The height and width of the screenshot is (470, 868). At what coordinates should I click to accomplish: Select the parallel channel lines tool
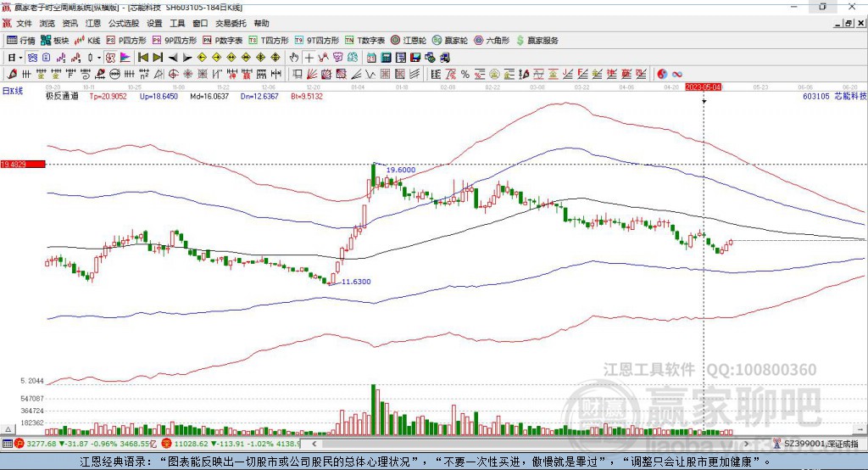click(414, 75)
